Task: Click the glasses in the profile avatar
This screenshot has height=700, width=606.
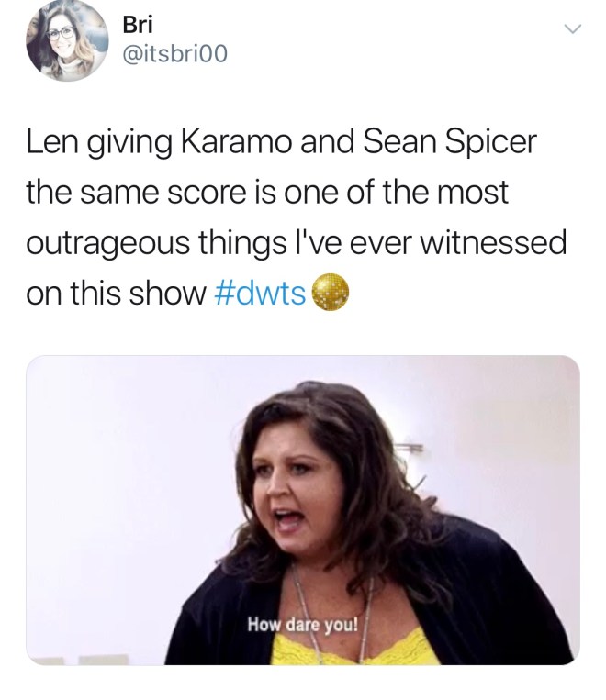Action: [x=62, y=34]
